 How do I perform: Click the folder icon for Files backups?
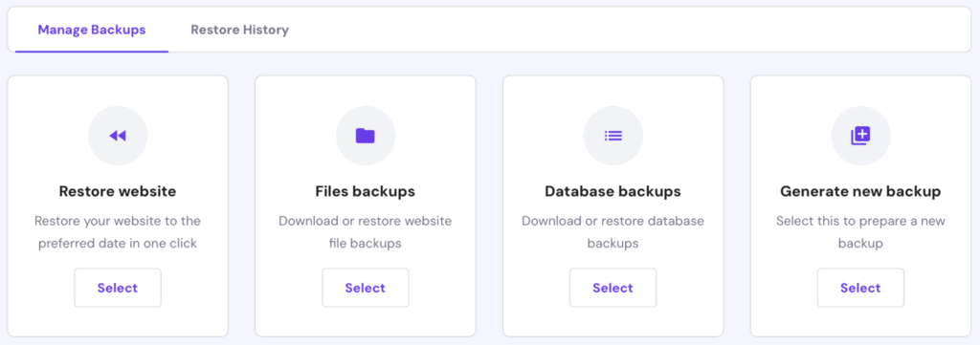pyautogui.click(x=365, y=136)
